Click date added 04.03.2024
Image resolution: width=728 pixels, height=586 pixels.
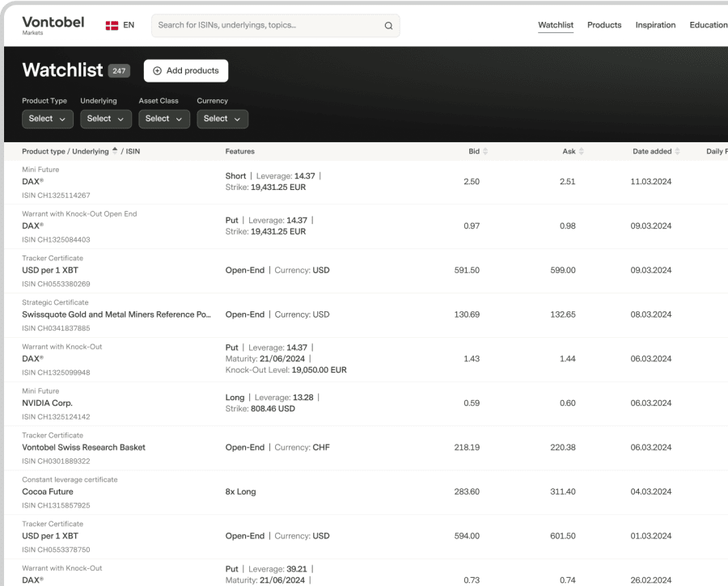click(x=651, y=491)
